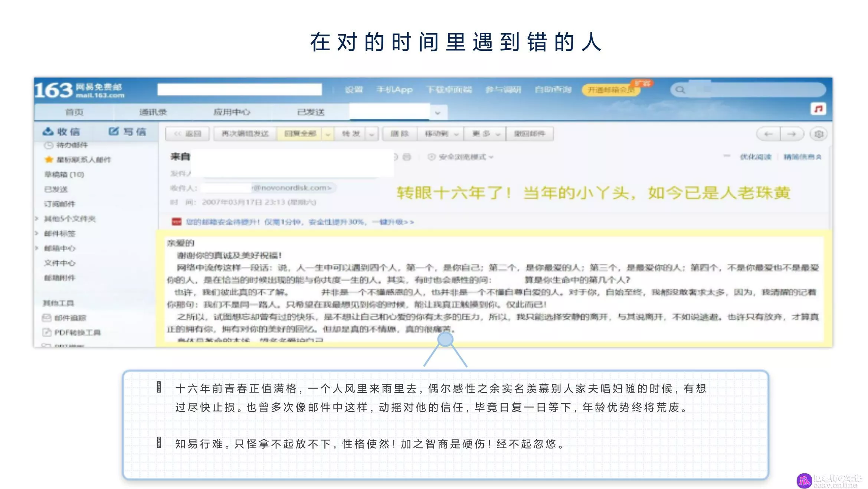Click the 下载桌面端 link
868x489 pixels.
coord(449,89)
